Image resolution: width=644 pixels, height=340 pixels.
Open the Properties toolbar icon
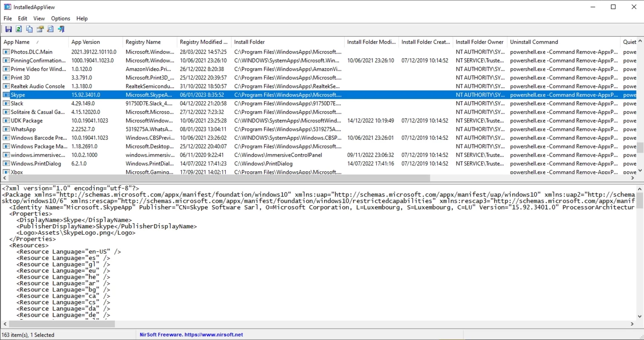pos(40,29)
